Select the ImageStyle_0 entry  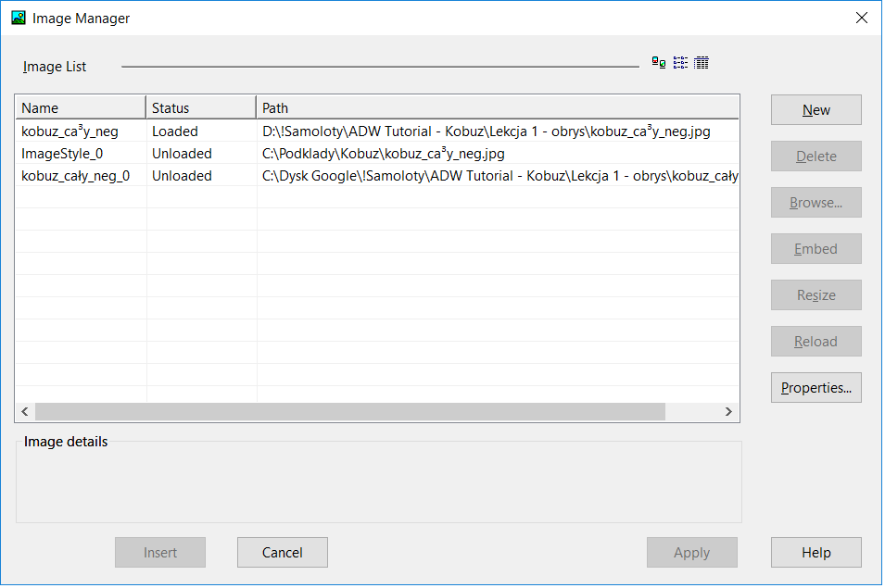click(x=62, y=154)
